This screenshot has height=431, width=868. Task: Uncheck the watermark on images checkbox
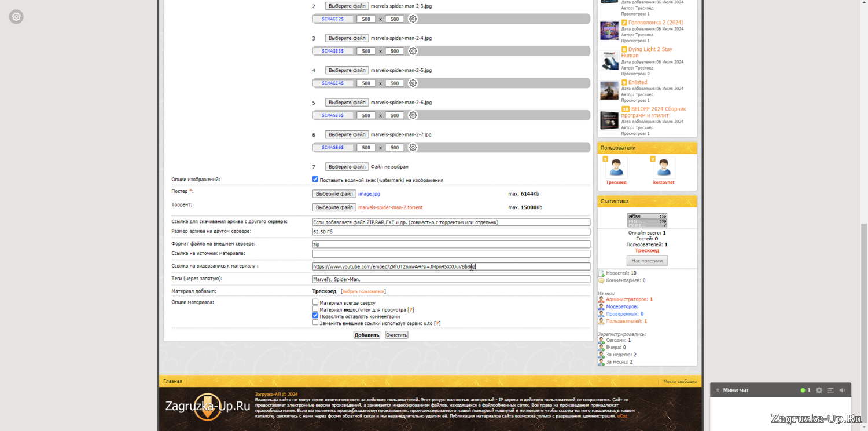[315, 180]
